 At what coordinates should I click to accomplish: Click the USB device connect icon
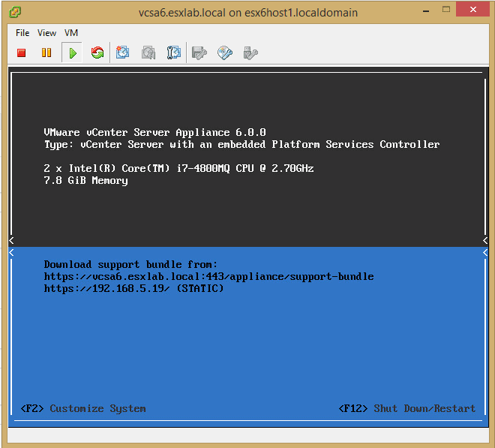(x=250, y=53)
